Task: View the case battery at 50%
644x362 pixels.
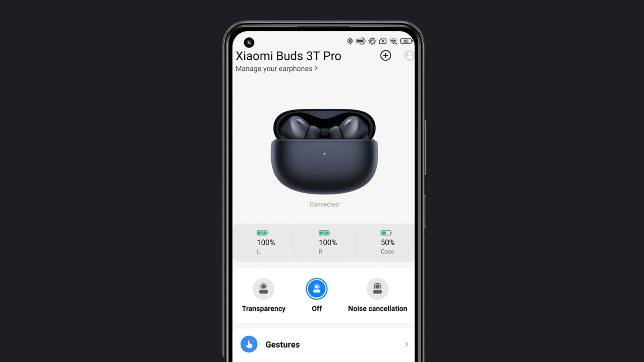Action: [x=386, y=242]
